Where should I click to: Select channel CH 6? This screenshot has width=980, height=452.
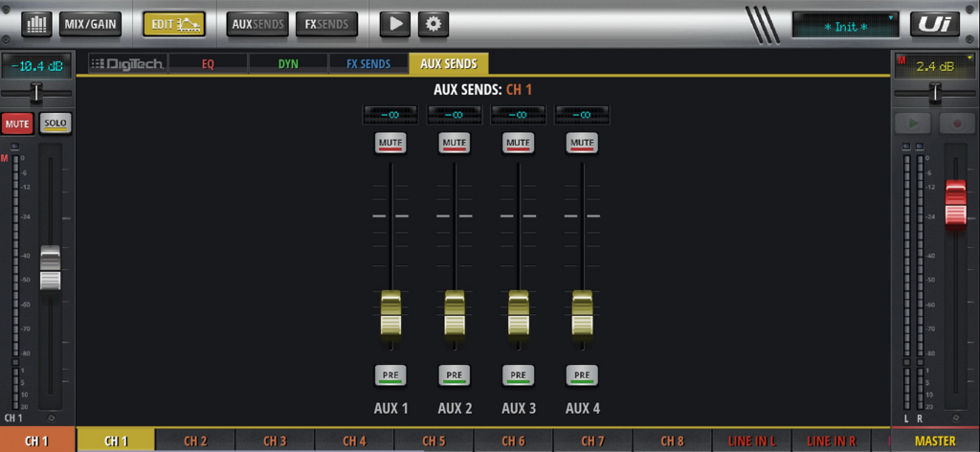click(x=513, y=441)
